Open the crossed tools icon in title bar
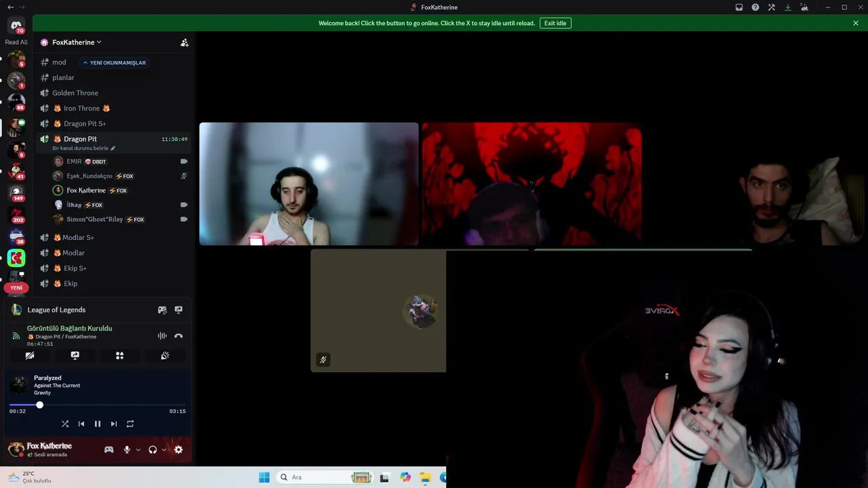The width and height of the screenshot is (868, 488). click(772, 7)
